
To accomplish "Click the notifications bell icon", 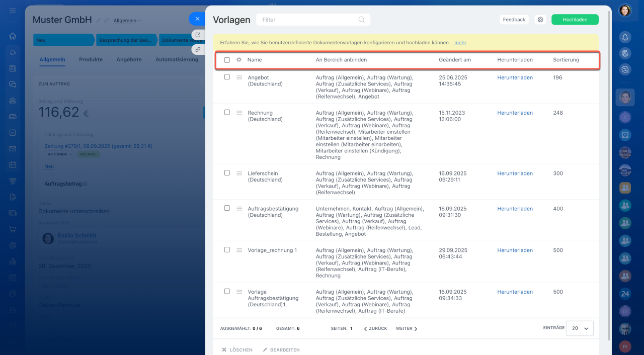I will point(625,37).
